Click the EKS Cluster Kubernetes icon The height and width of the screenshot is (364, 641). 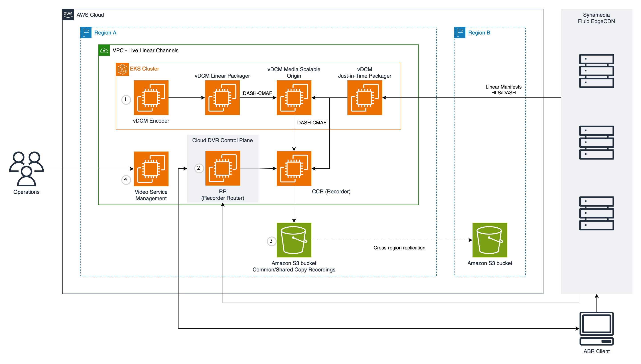[x=122, y=69]
